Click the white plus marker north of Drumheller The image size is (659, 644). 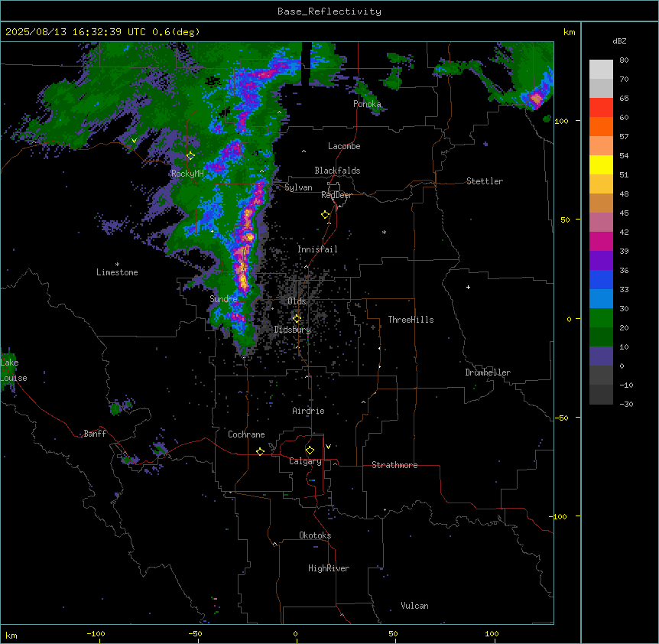tap(468, 287)
